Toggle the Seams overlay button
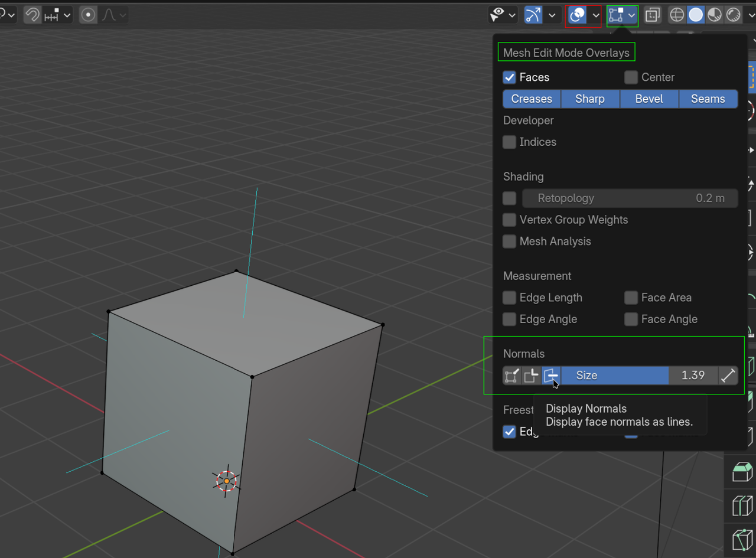The height and width of the screenshot is (558, 756). tap(708, 99)
